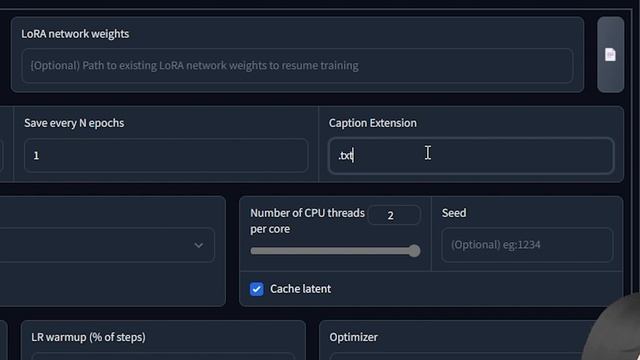
Task: Click the CPU threads slider handle
Action: pyautogui.click(x=414, y=251)
